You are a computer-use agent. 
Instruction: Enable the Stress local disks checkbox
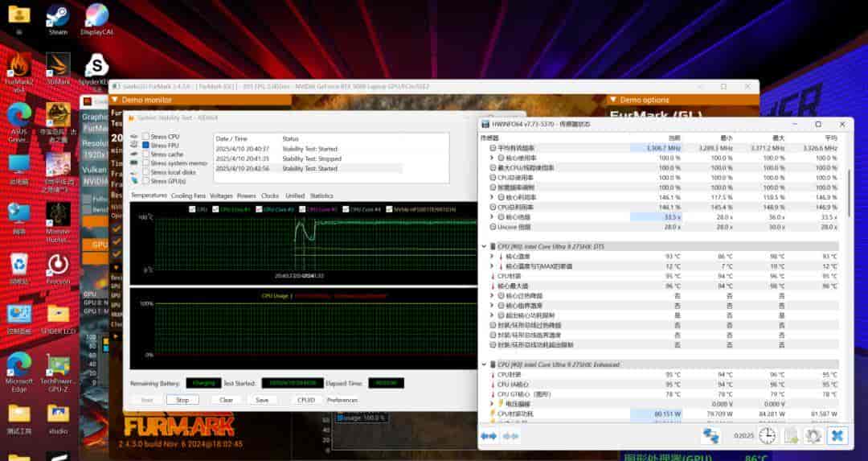pyautogui.click(x=145, y=171)
